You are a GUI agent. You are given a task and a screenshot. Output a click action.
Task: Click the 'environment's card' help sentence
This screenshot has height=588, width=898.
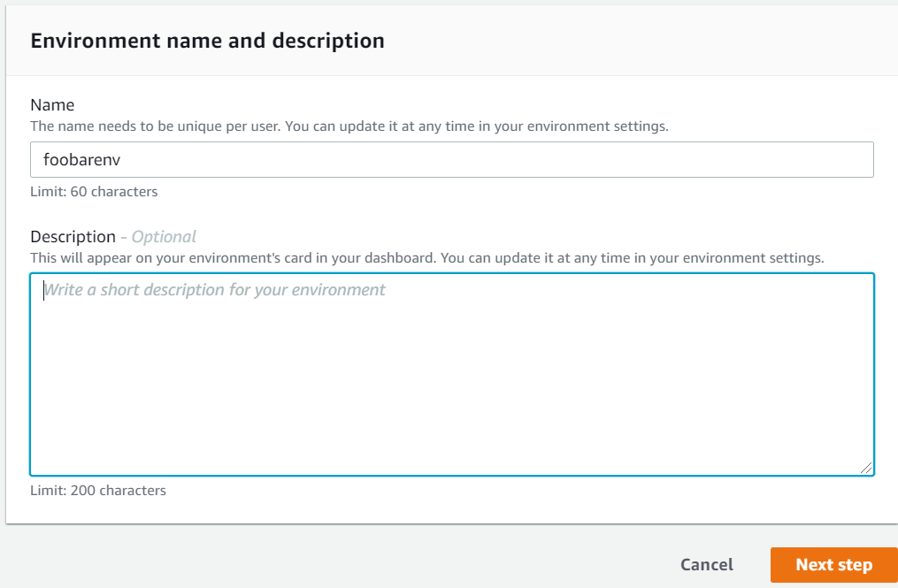(x=426, y=258)
